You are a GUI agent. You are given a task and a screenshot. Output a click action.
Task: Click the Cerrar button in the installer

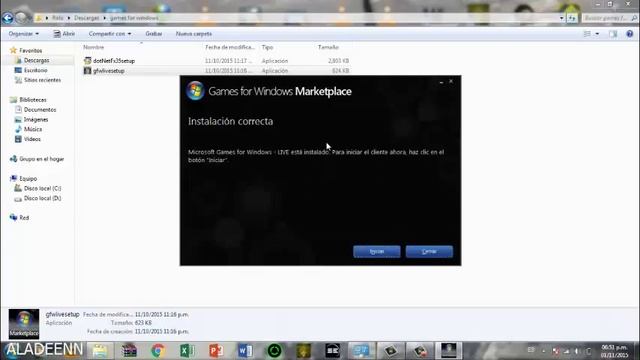click(429, 251)
